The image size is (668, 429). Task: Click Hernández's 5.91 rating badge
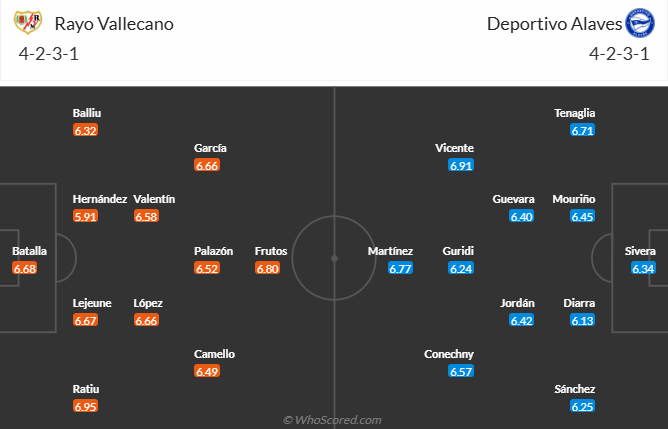click(x=86, y=216)
